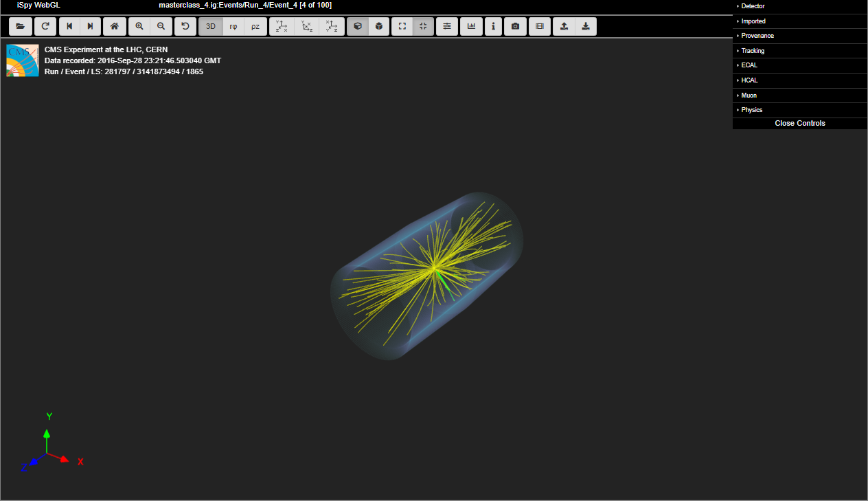Expand the Tracking controls folder
Screen dimensions: 868x501
point(753,51)
